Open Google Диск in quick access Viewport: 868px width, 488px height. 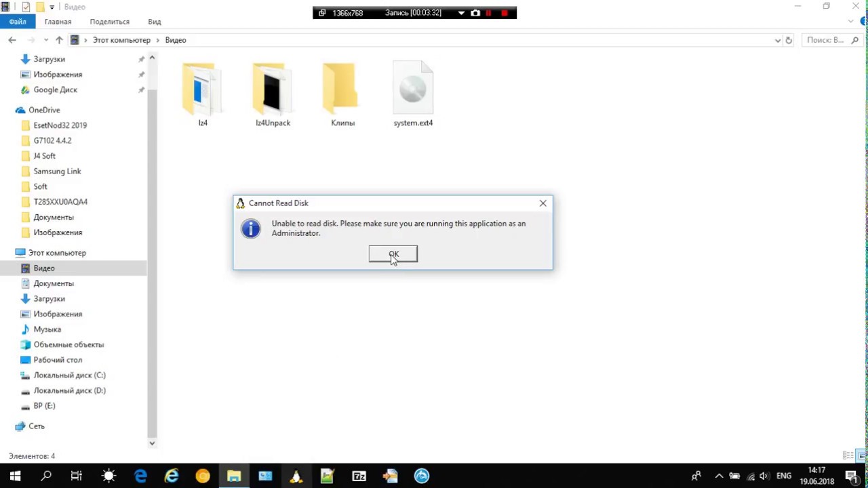tap(55, 89)
